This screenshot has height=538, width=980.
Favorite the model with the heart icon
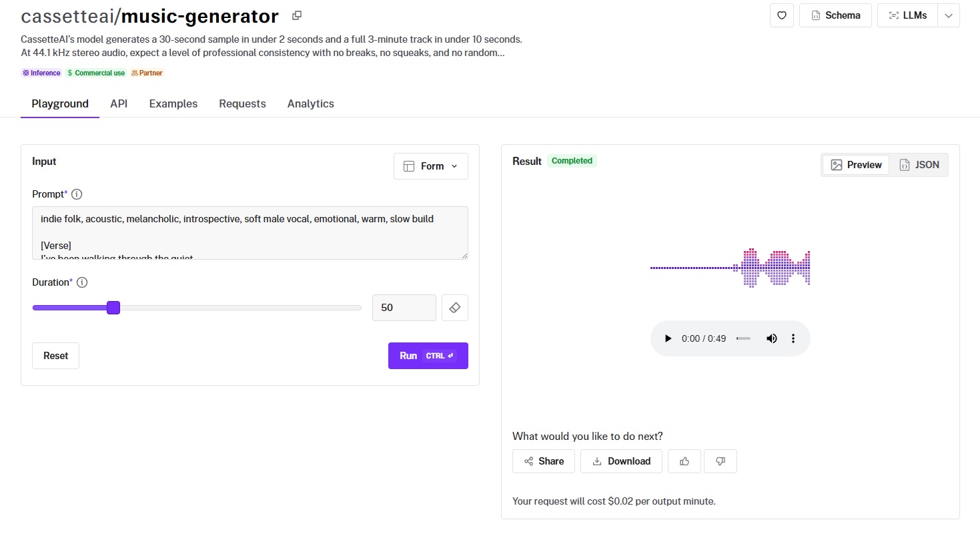tap(781, 15)
